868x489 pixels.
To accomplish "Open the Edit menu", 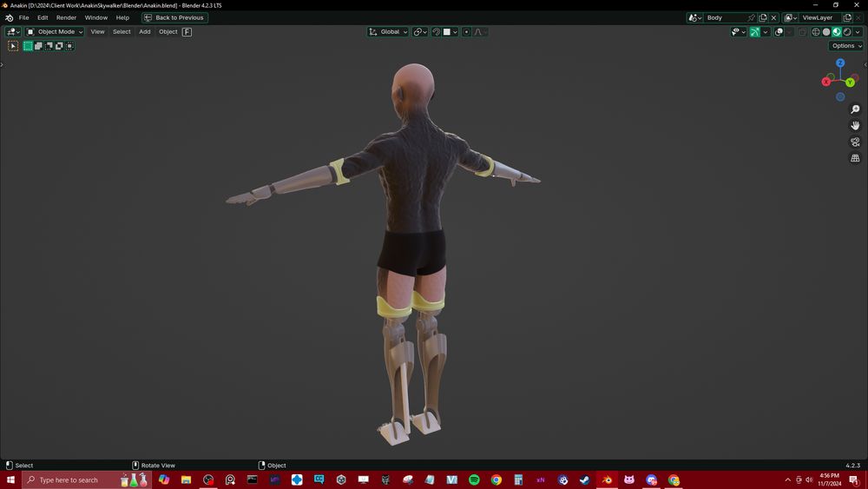I will pyautogui.click(x=43, y=17).
